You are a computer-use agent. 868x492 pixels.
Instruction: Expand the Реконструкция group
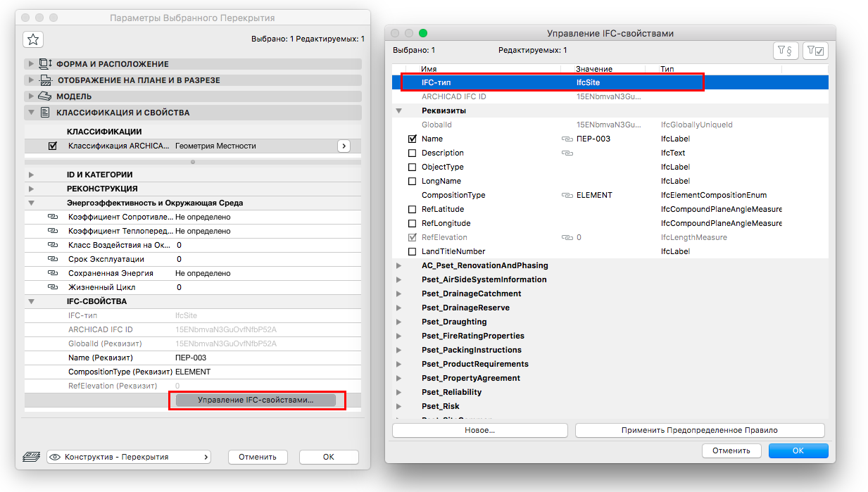pos(30,189)
